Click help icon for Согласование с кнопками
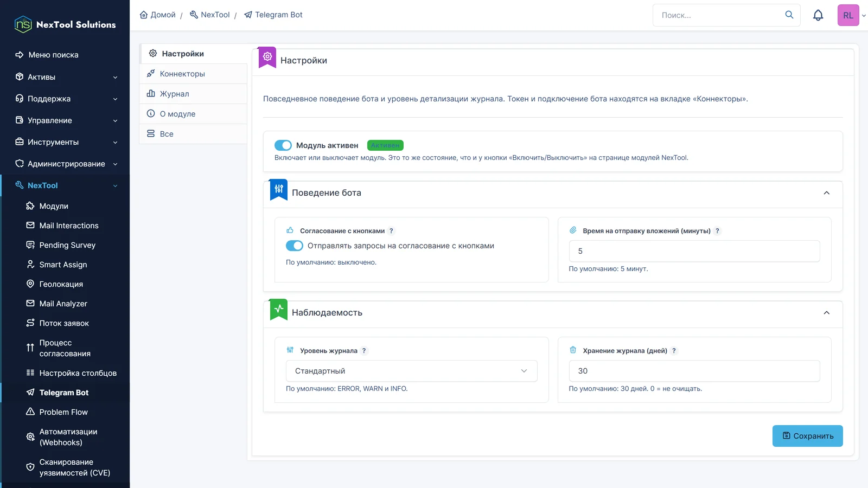This screenshot has height=488, width=868. 391,231
